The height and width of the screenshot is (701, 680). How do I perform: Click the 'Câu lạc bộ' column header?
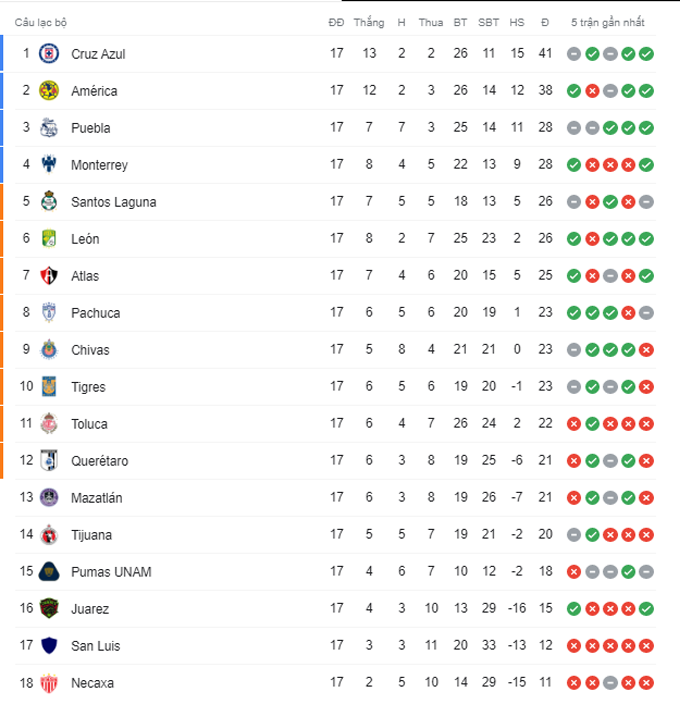(41, 22)
